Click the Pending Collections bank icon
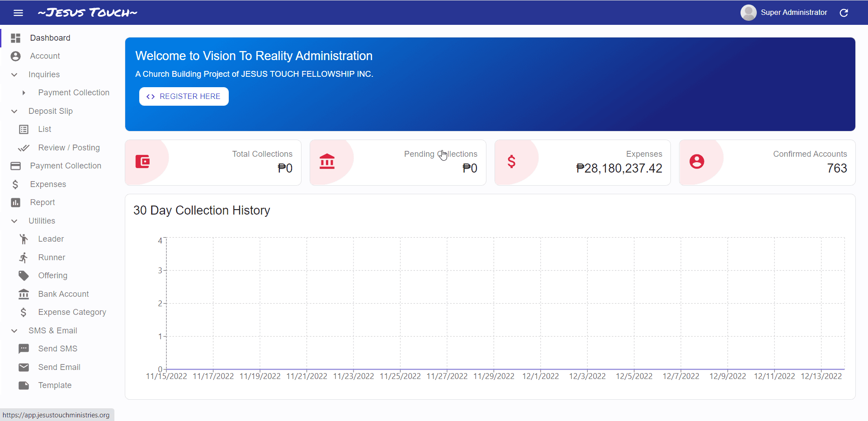The height and width of the screenshot is (421, 868). (327, 161)
